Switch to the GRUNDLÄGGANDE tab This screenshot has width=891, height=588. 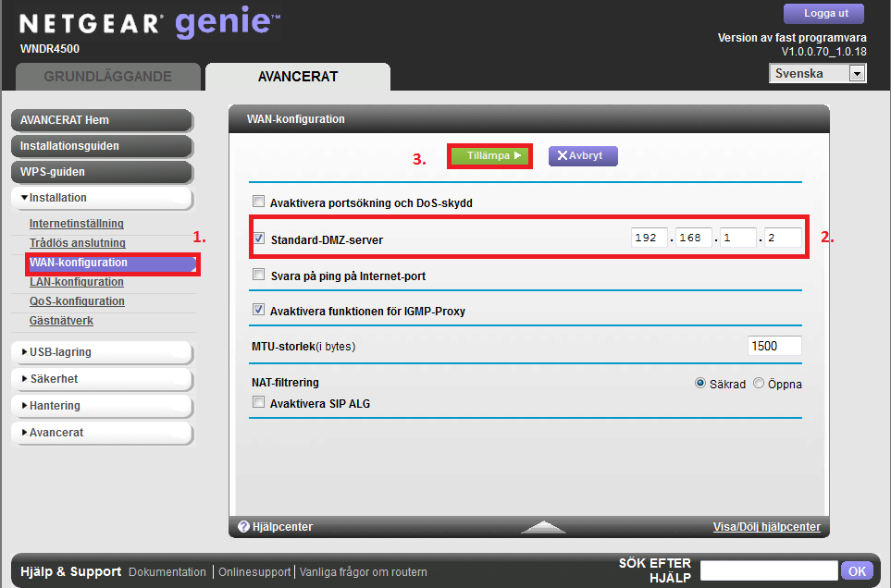[108, 78]
